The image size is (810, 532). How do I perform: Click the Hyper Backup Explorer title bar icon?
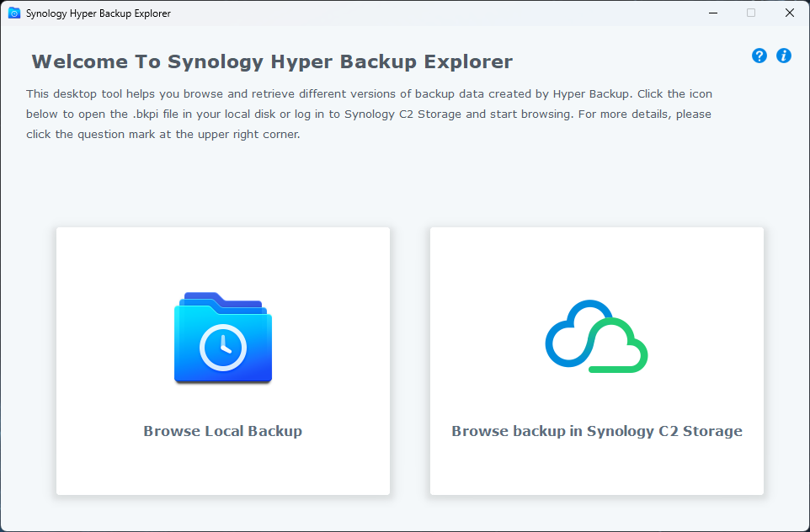click(14, 13)
